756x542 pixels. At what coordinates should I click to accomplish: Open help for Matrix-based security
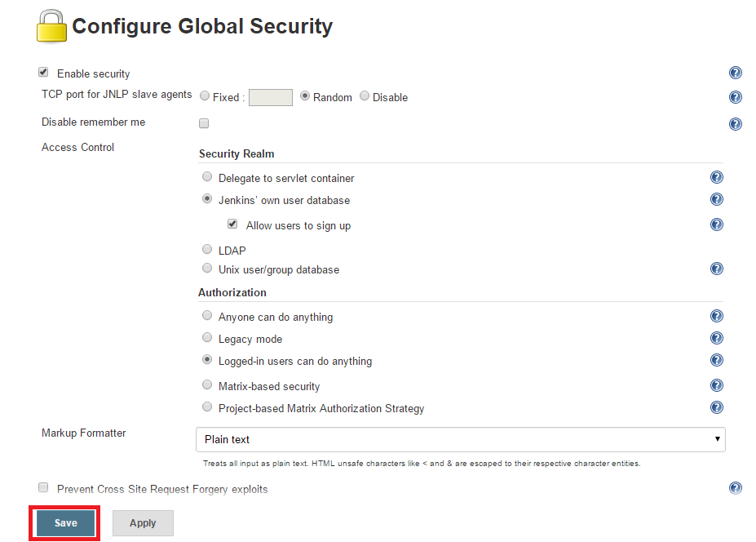[x=717, y=385]
